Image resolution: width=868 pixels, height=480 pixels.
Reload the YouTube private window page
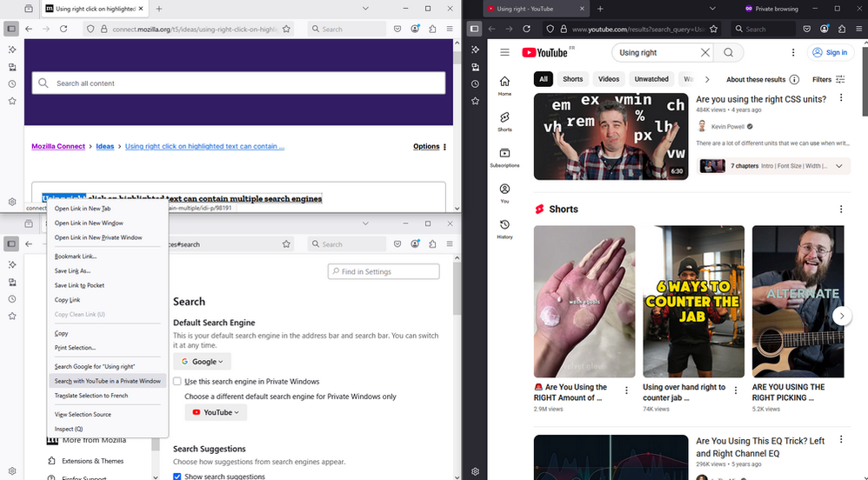click(526, 29)
